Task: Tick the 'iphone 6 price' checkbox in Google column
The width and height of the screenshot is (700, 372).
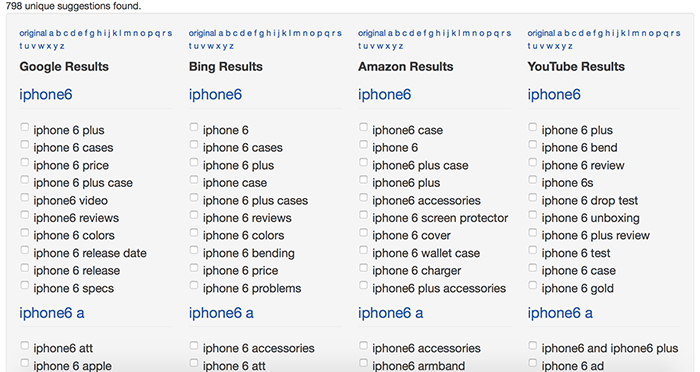Action: (25, 163)
